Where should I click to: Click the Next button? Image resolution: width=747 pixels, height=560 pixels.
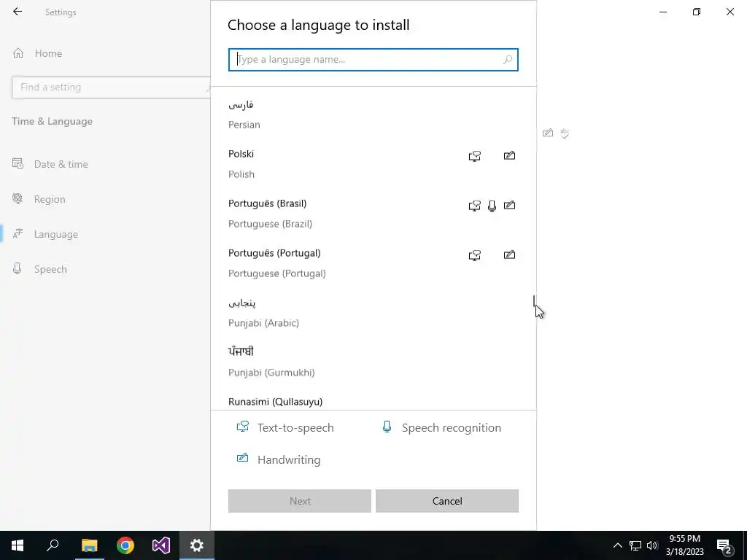(x=300, y=501)
